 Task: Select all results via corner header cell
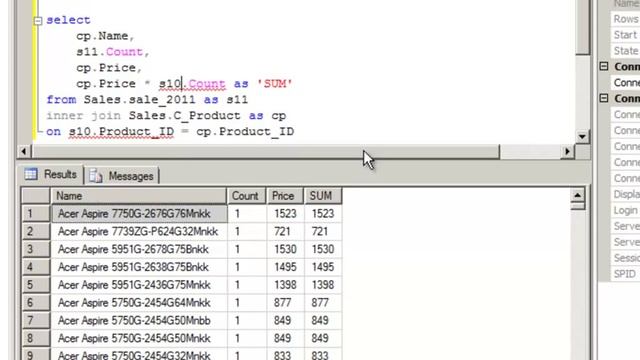coord(36,196)
